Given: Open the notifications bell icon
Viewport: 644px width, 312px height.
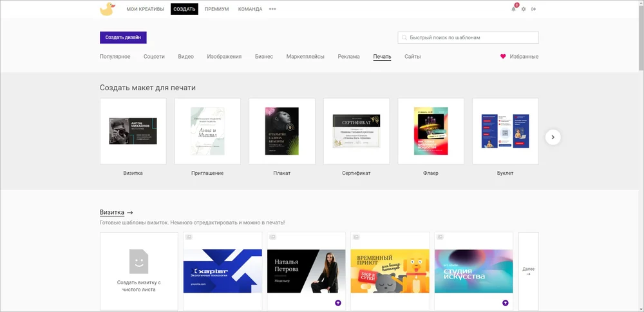Looking at the screenshot, I should point(513,9).
